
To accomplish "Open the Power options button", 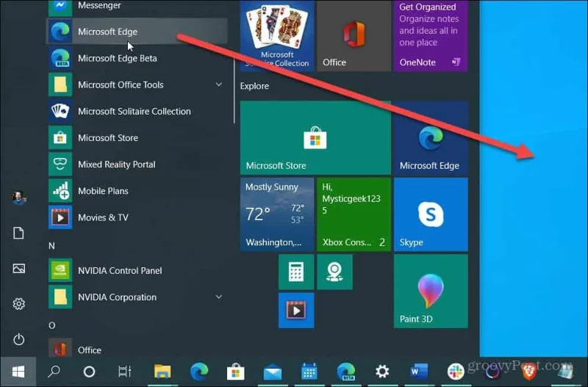I will pos(19,339).
